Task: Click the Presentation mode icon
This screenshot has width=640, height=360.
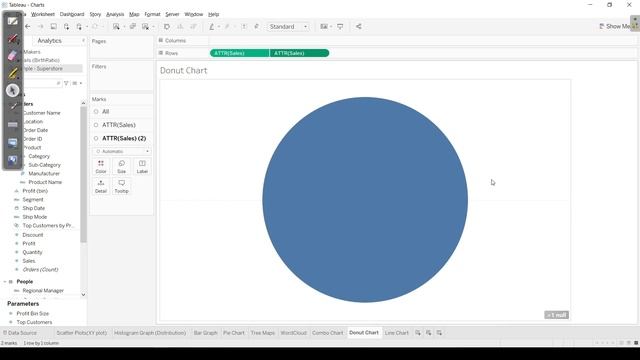Action: [340, 27]
